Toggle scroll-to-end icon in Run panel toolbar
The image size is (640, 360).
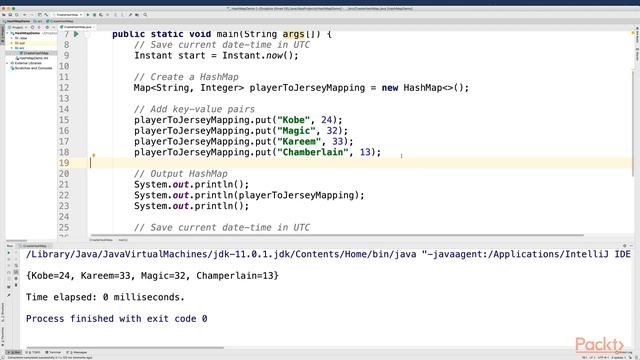[16, 272]
